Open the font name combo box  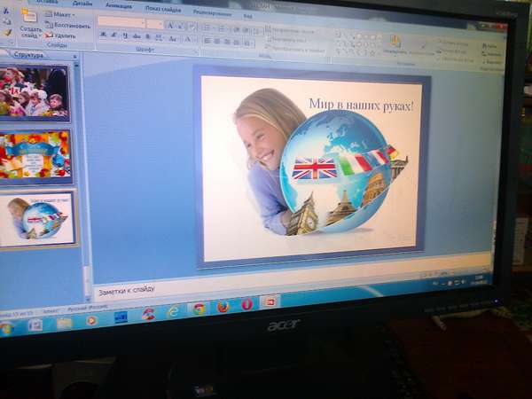pyautogui.click(x=121, y=22)
